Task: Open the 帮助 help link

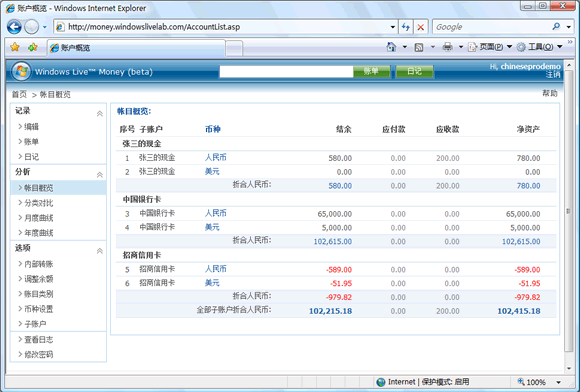Action: pos(550,93)
